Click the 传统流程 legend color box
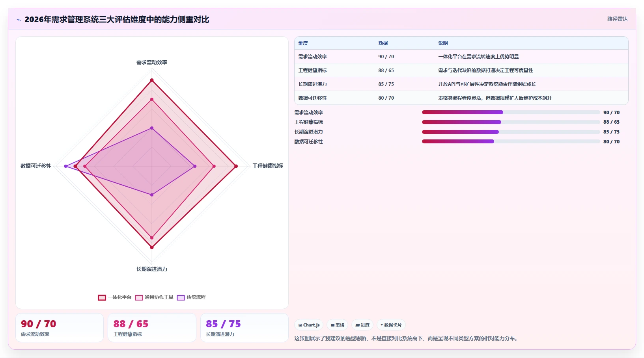 pyautogui.click(x=181, y=297)
